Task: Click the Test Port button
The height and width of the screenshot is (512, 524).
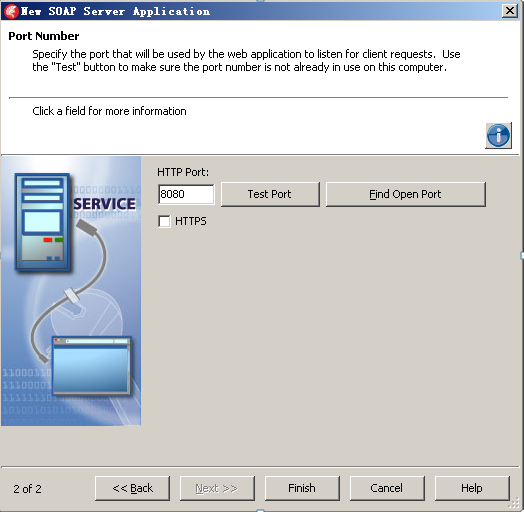Action: pyautogui.click(x=270, y=194)
